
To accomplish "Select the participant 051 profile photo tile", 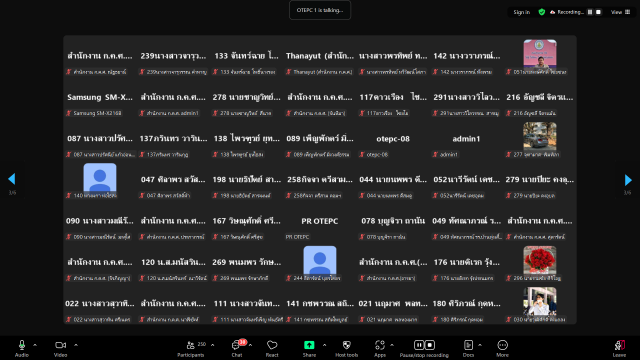I will (540, 57).
